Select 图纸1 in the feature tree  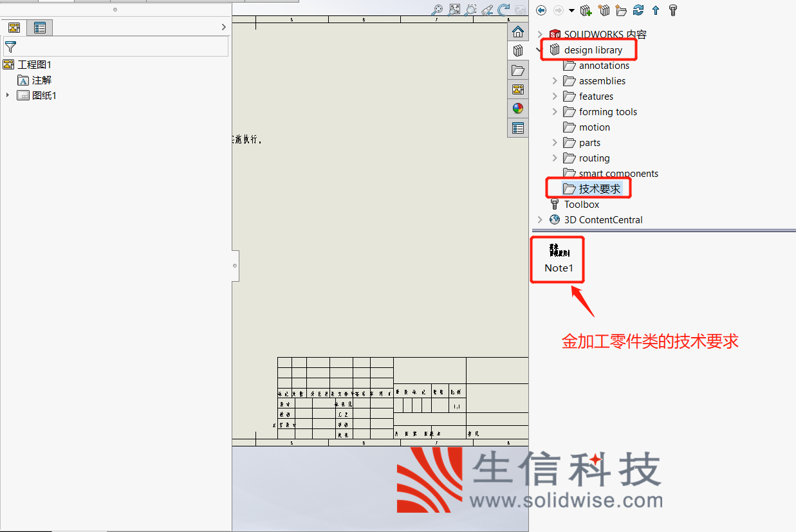pyautogui.click(x=44, y=95)
